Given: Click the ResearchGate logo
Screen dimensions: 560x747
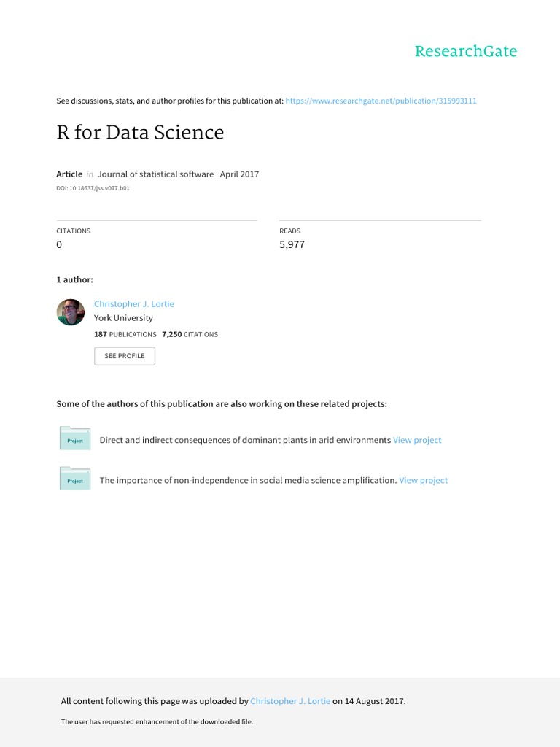Looking at the screenshot, I should click(465, 52).
